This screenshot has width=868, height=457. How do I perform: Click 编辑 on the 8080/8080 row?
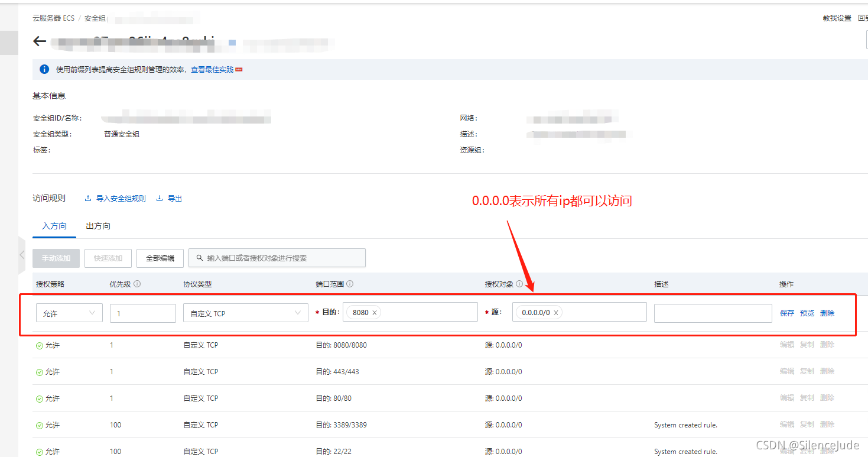point(787,345)
